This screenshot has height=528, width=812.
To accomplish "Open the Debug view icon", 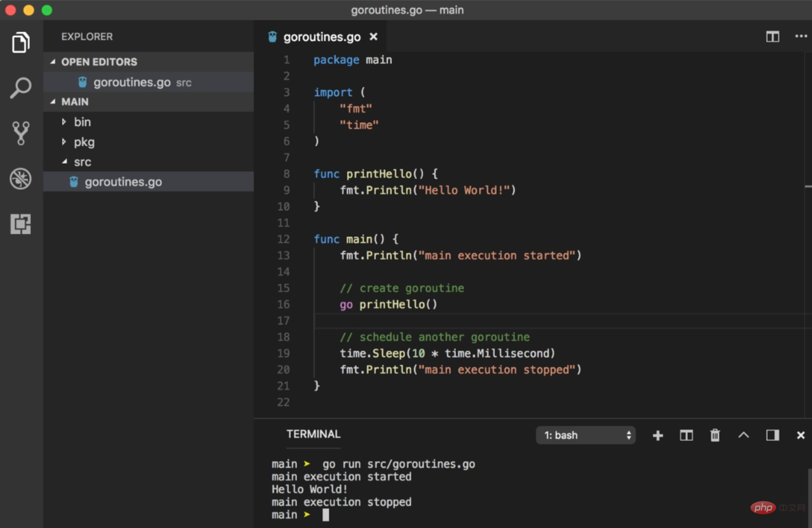I will (x=21, y=179).
